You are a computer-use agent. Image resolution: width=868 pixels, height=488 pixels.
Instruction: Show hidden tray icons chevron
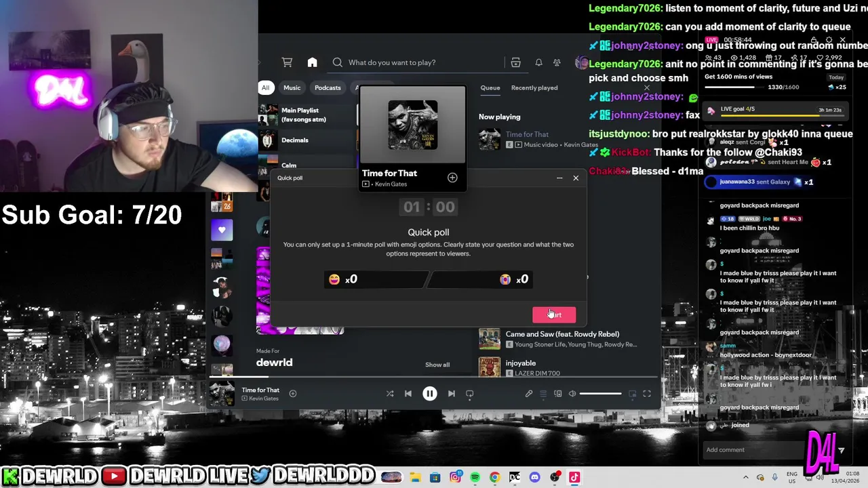[x=745, y=477]
